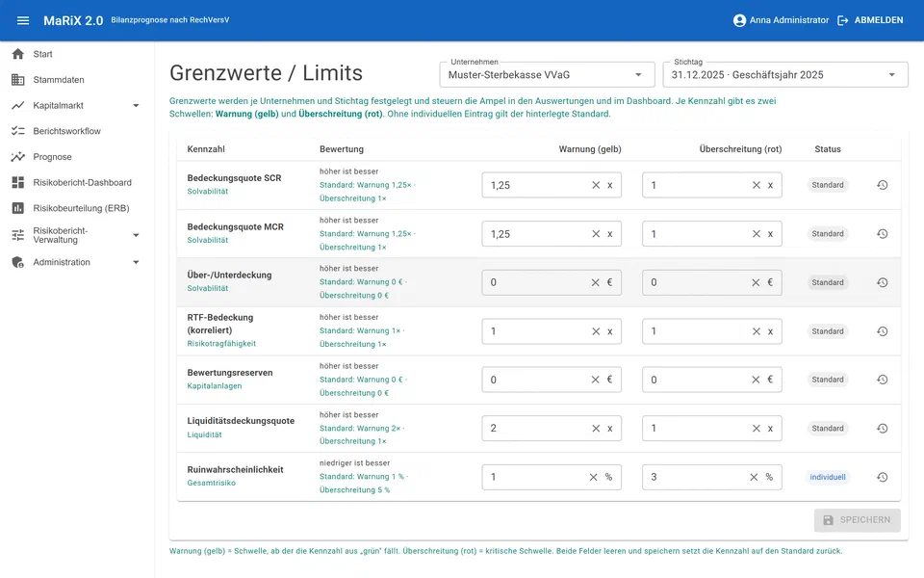Click the Risikobeurteilung (ERB) bar chart icon
924x578 pixels.
click(18, 208)
